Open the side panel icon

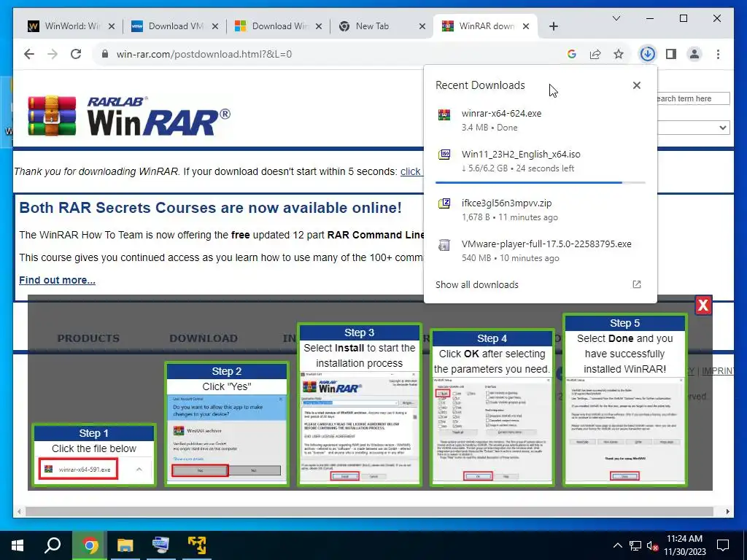671,54
